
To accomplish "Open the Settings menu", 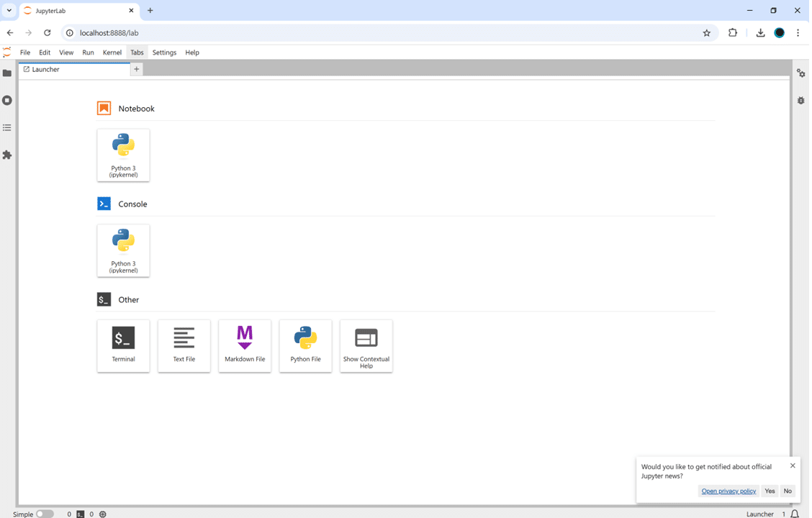I will click(x=164, y=53).
